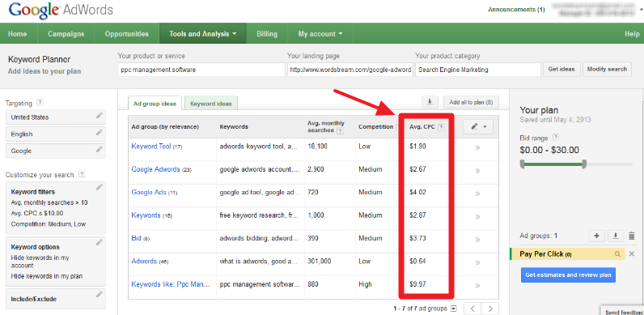
Task: Click Avg. CPC help question mark
Action: click(441, 127)
